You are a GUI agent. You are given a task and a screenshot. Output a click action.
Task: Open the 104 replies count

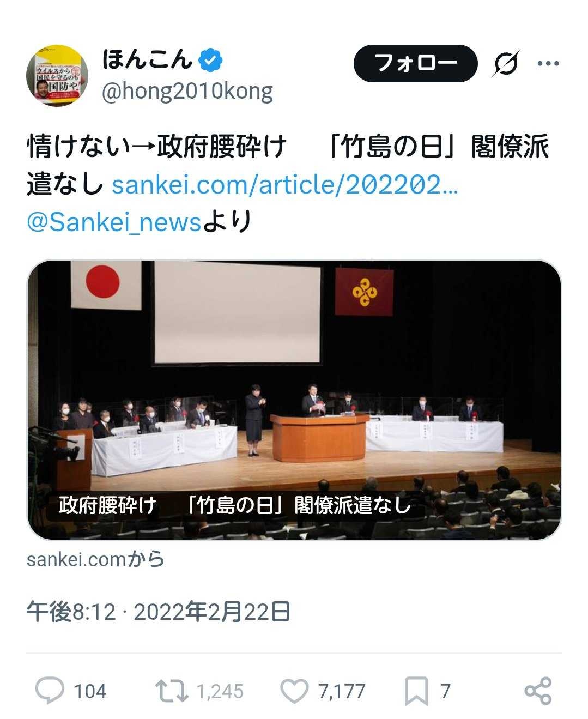pos(90,692)
